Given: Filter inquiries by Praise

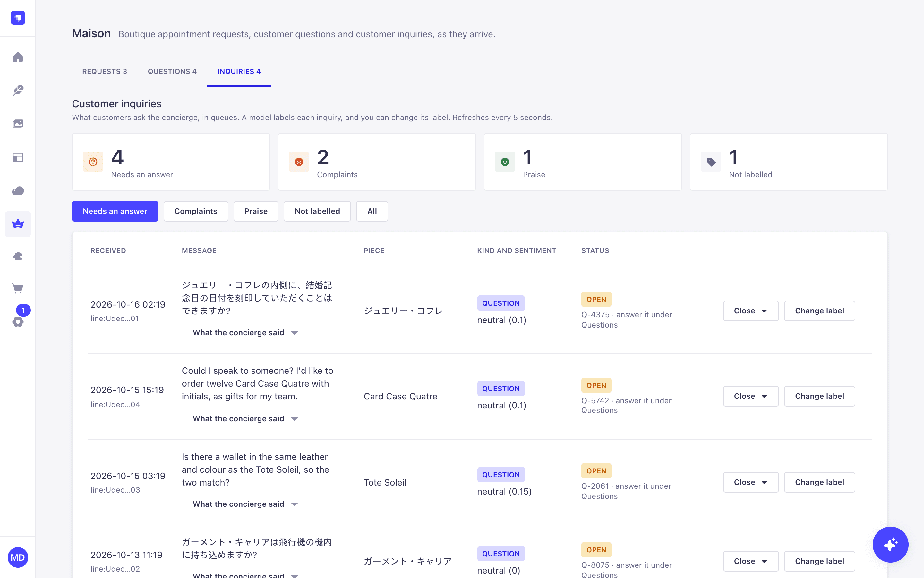Looking at the screenshot, I should pos(256,211).
